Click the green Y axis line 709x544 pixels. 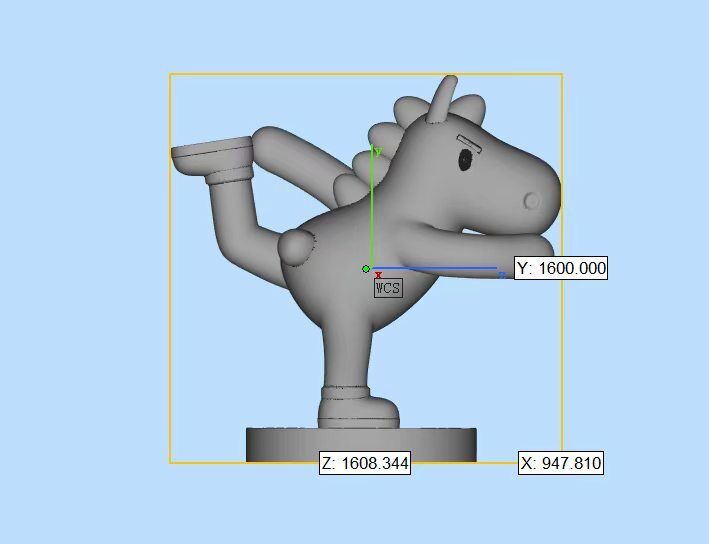click(x=372, y=208)
